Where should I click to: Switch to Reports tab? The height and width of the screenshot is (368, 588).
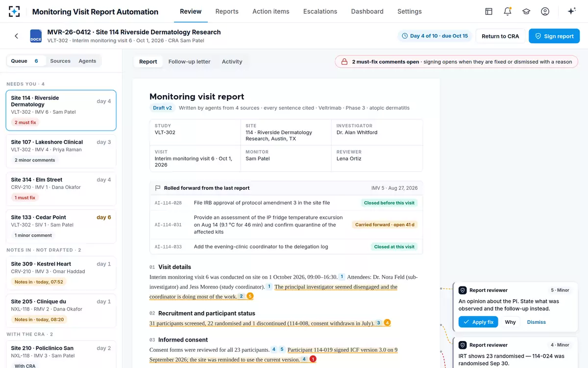coord(227,11)
